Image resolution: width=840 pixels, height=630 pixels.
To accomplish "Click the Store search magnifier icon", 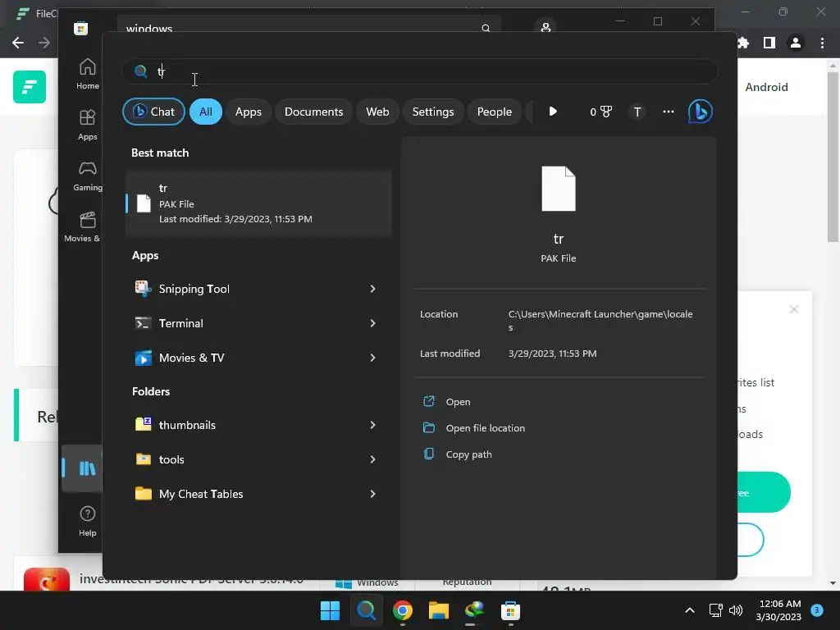I will (486, 28).
